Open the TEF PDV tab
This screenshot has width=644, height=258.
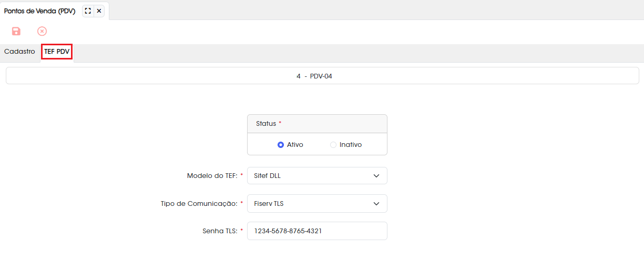[x=57, y=52]
